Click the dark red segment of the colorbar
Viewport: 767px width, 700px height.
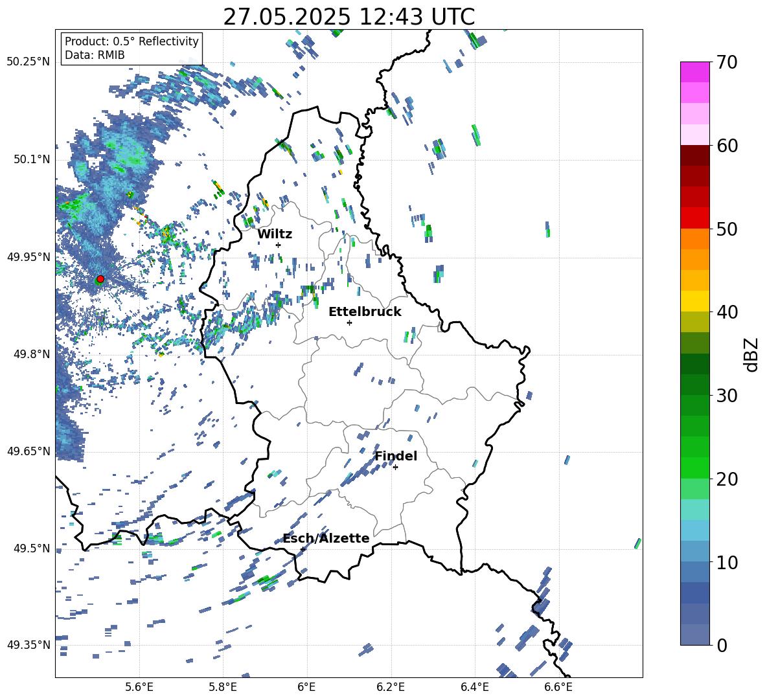[694, 155]
